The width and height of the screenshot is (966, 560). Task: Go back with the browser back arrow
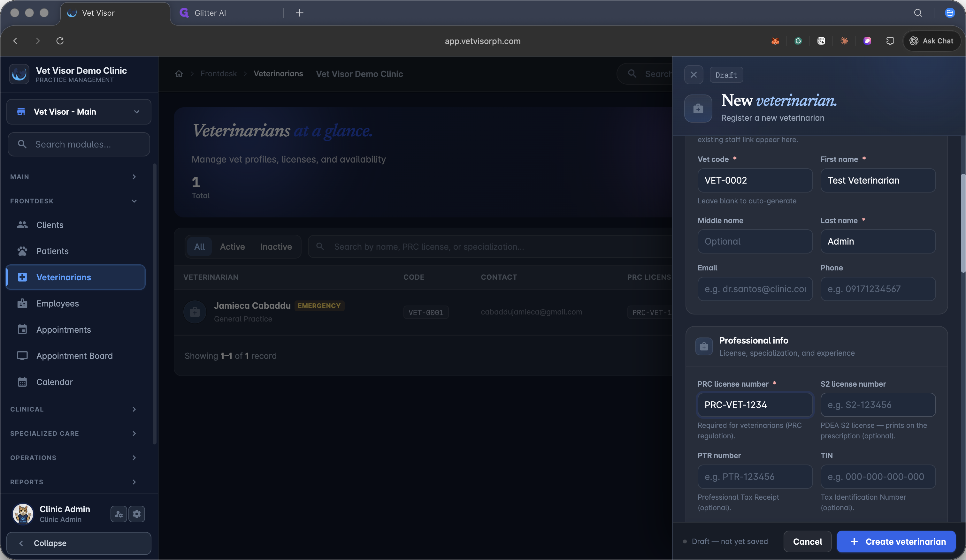click(15, 41)
